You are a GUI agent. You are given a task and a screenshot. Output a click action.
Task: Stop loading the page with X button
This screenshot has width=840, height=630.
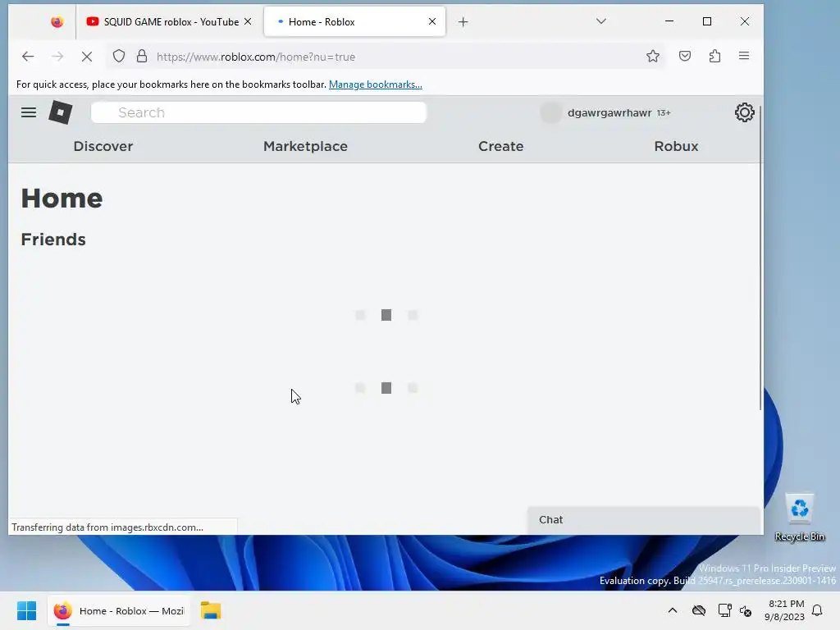click(x=87, y=57)
